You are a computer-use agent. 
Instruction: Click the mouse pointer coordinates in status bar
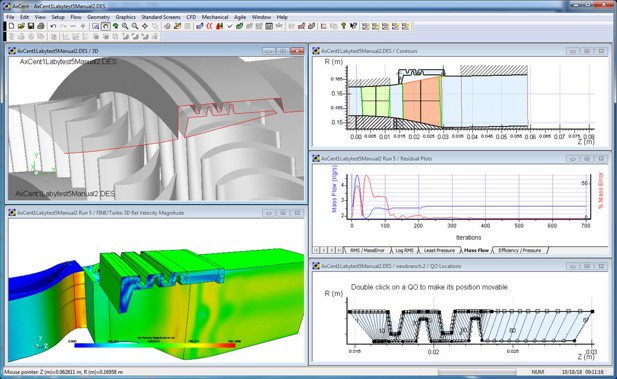[63, 372]
